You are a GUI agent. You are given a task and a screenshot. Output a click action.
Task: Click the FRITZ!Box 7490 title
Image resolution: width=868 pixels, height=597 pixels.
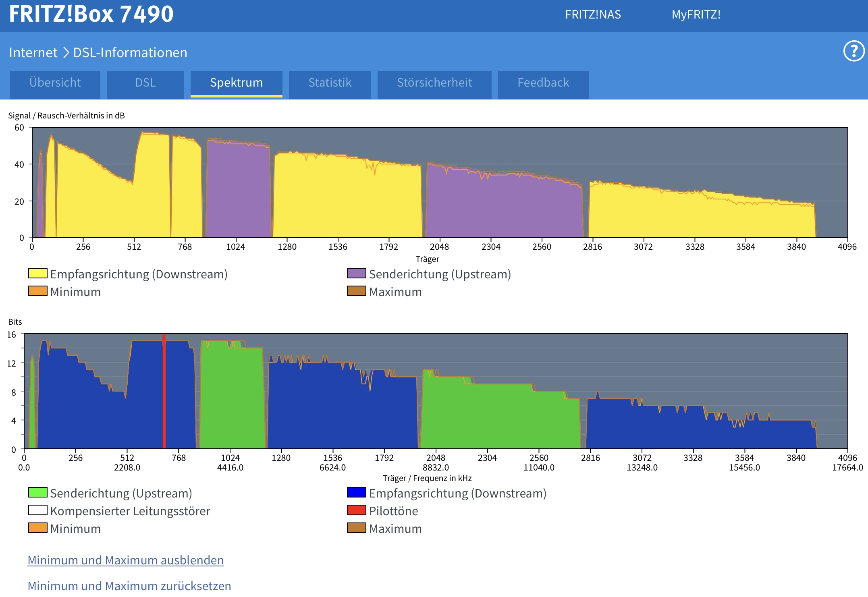[91, 14]
